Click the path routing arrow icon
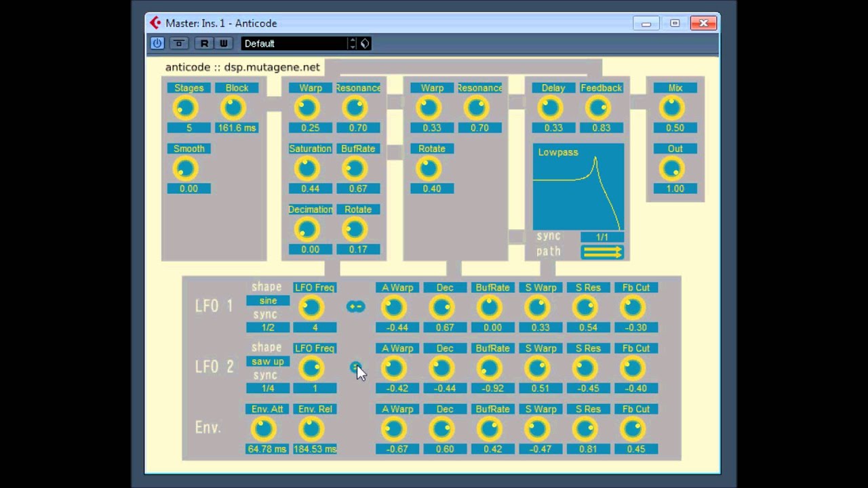Image resolution: width=868 pixels, height=488 pixels. (x=602, y=252)
